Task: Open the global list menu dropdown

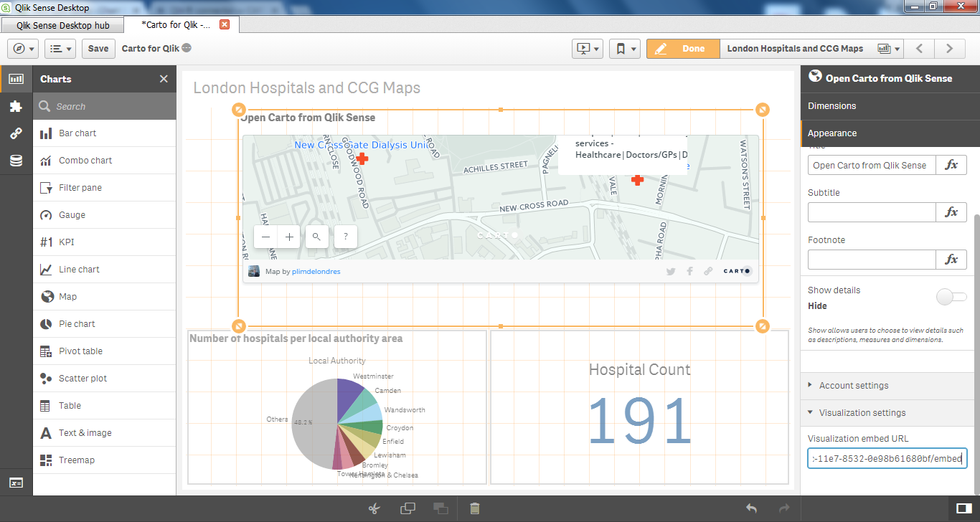Action: click(x=60, y=49)
